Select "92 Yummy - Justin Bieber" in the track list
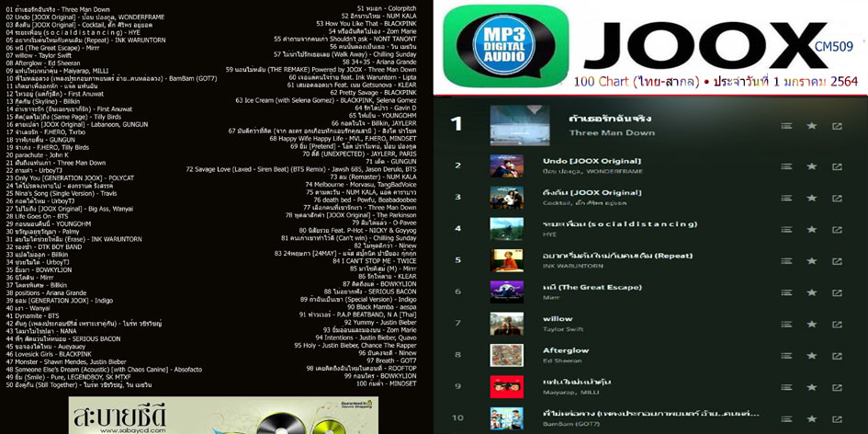868x434 pixels. [379, 322]
